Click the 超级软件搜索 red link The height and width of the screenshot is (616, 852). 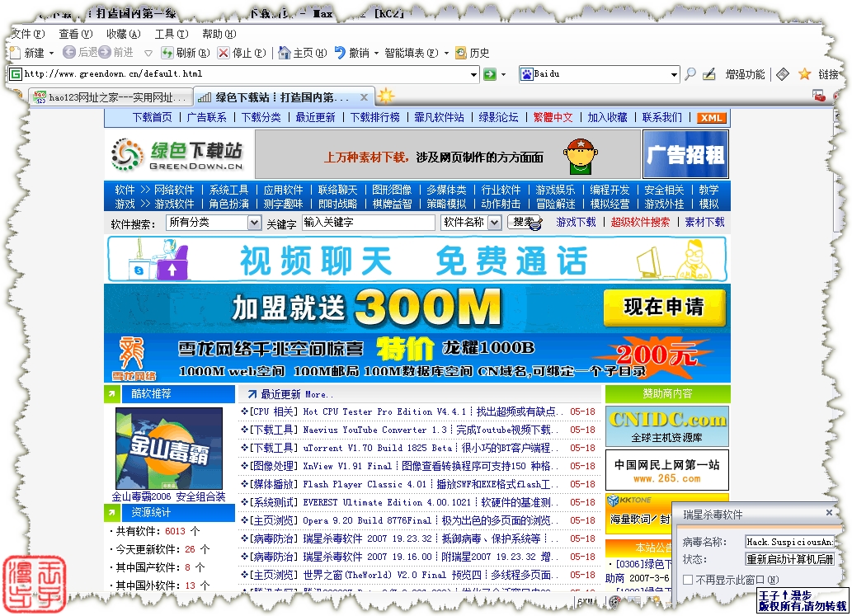tap(640, 222)
